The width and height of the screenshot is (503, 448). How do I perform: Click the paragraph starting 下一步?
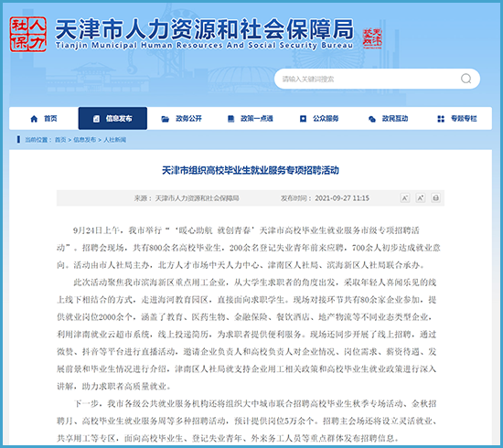247,421
